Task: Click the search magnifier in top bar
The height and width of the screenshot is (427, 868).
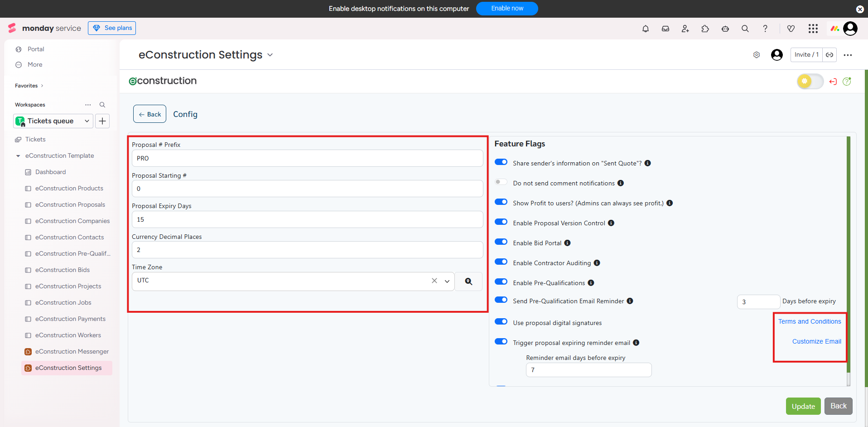Action: [745, 29]
